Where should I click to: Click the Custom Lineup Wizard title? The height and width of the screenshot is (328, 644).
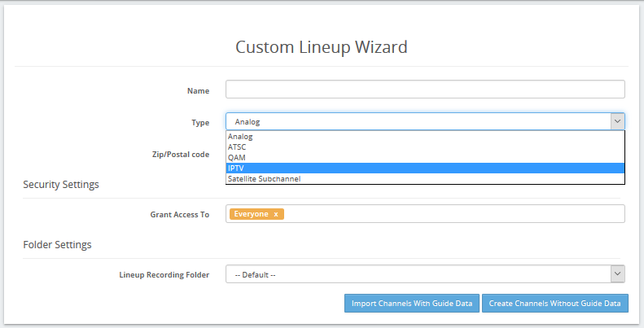[x=322, y=46]
